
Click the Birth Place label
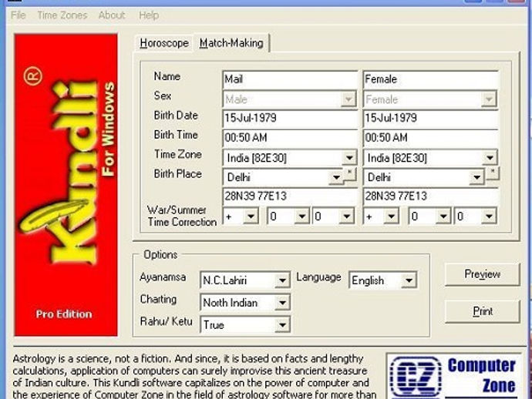click(x=178, y=174)
